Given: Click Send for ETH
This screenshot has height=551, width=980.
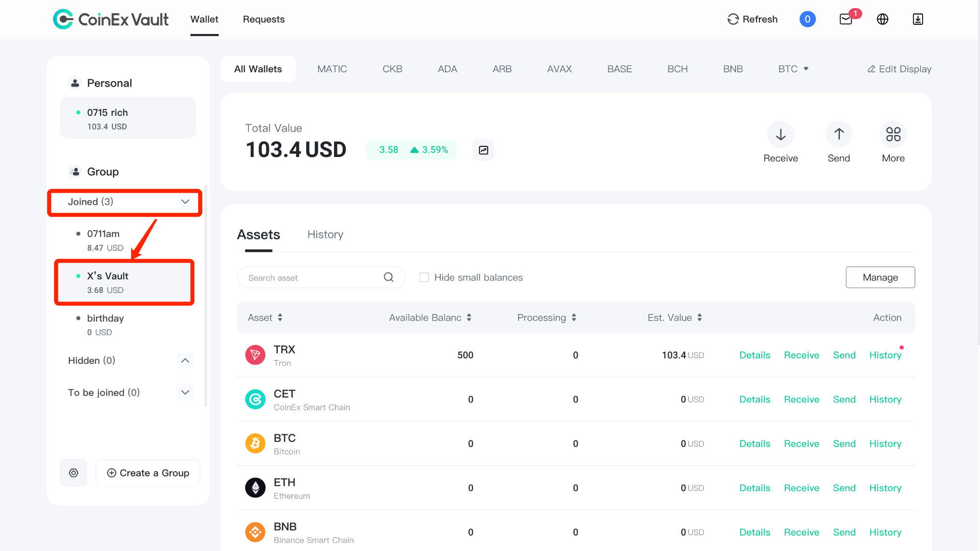Looking at the screenshot, I should tap(844, 488).
